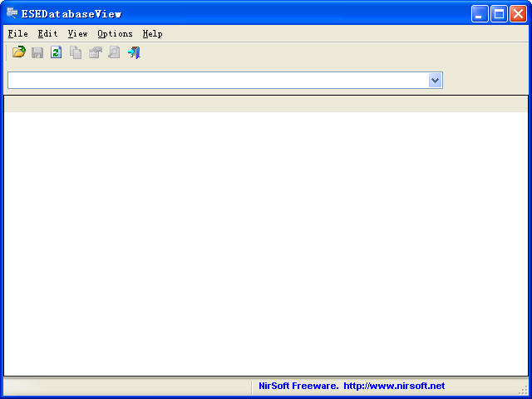Open the Options menu

(x=115, y=33)
